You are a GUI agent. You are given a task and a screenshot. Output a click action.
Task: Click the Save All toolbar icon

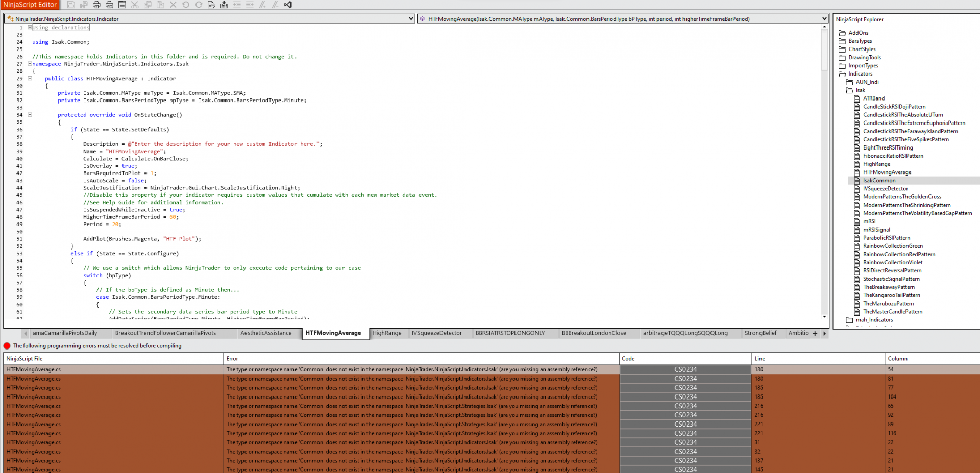84,5
